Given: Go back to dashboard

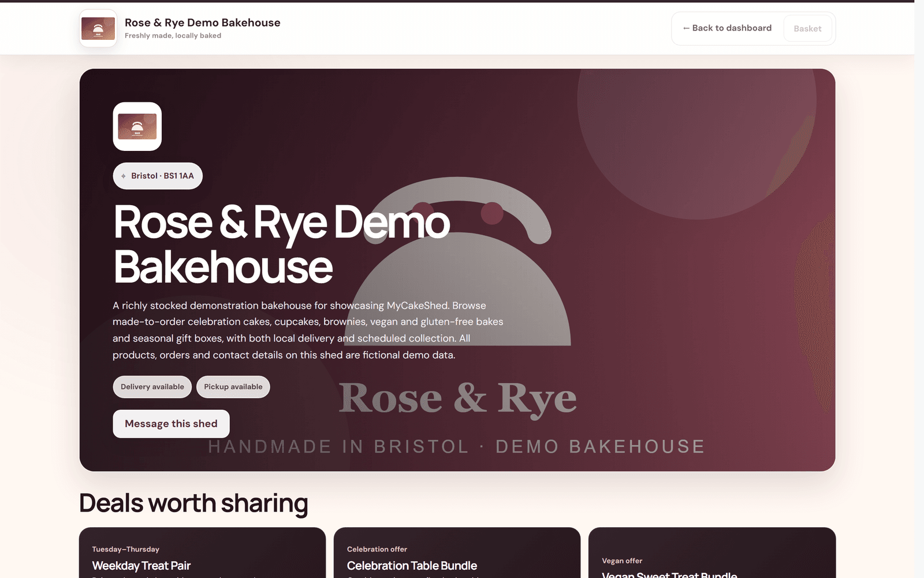Looking at the screenshot, I should click(727, 28).
